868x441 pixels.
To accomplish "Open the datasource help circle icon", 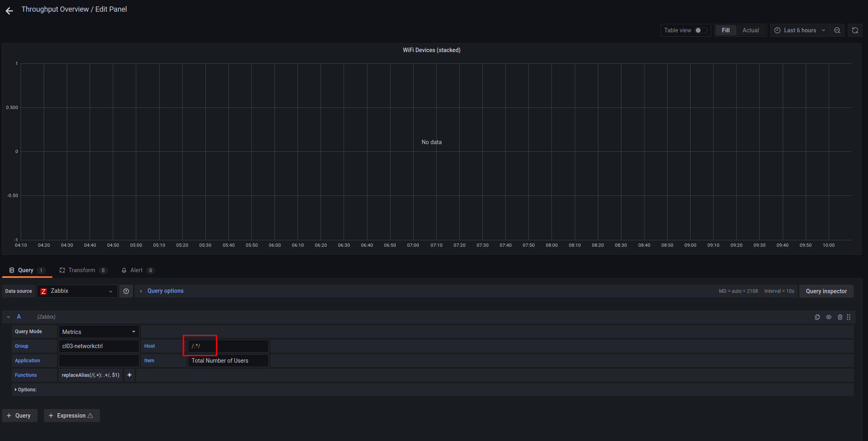I will 126,291.
